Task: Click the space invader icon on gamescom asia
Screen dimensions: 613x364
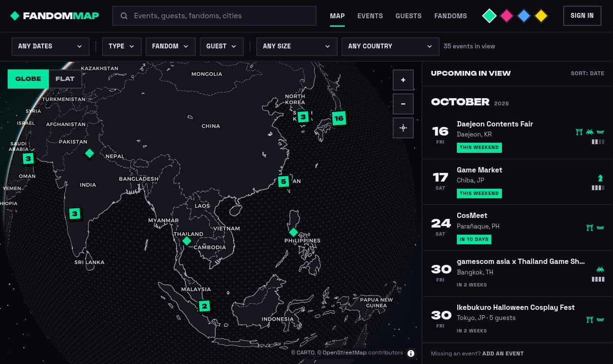Action: 600,270
